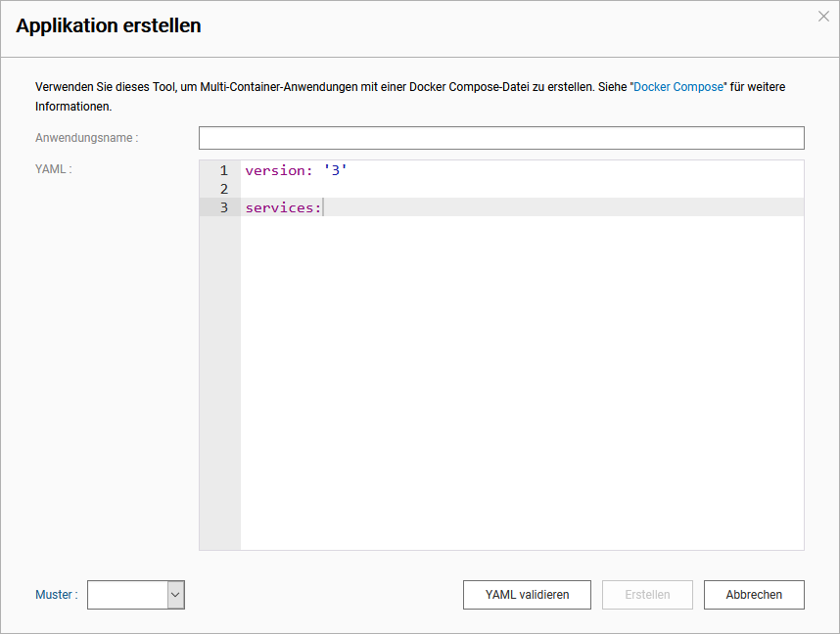Click the Erstellen button

point(647,595)
